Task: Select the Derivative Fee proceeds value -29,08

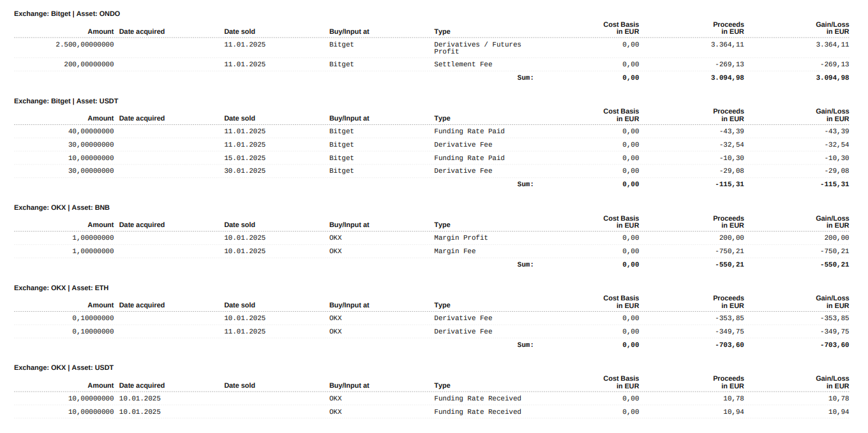Action: pyautogui.click(x=731, y=171)
